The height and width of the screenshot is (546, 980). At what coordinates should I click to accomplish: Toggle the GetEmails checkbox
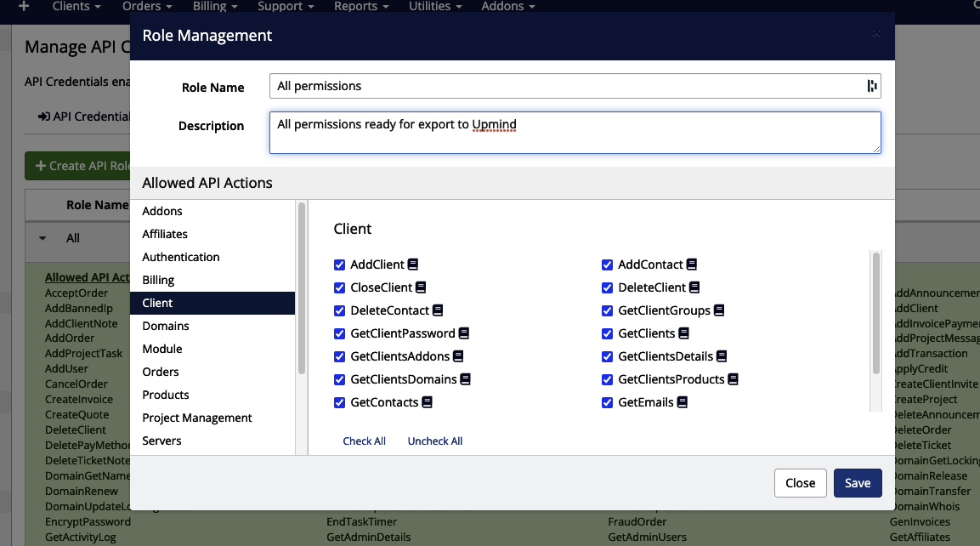click(607, 402)
